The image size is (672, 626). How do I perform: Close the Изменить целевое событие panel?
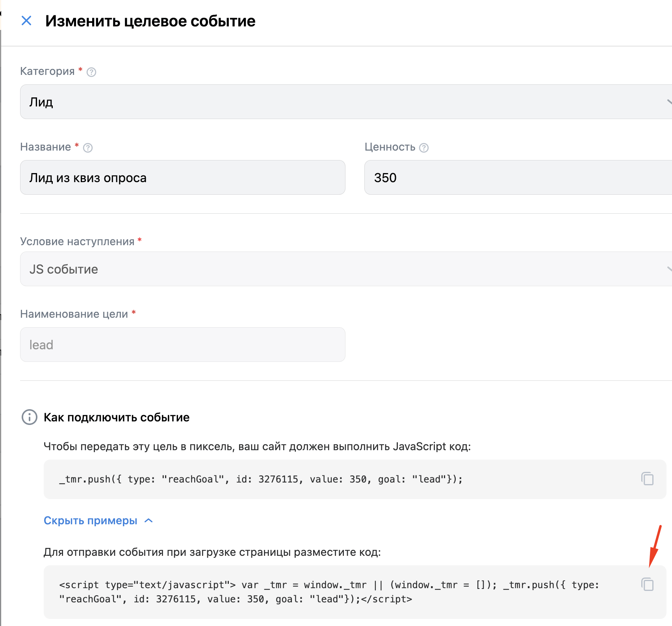click(x=26, y=20)
